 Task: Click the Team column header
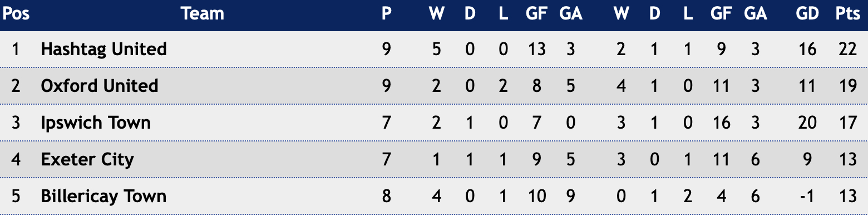coord(203,14)
